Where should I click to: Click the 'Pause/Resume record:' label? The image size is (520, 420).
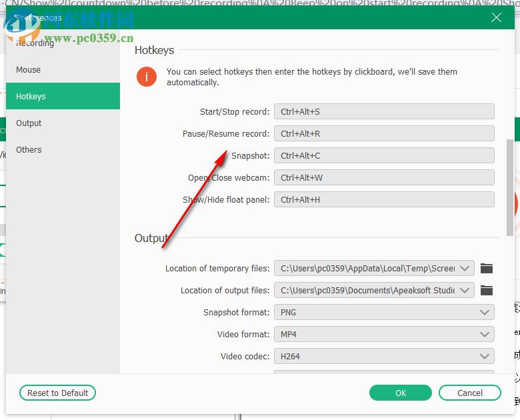point(226,133)
